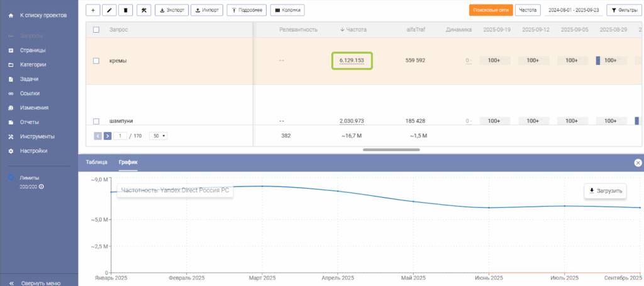The image size is (644, 286).
Task: Go to К списку проектов home icon
Action: (11, 14)
